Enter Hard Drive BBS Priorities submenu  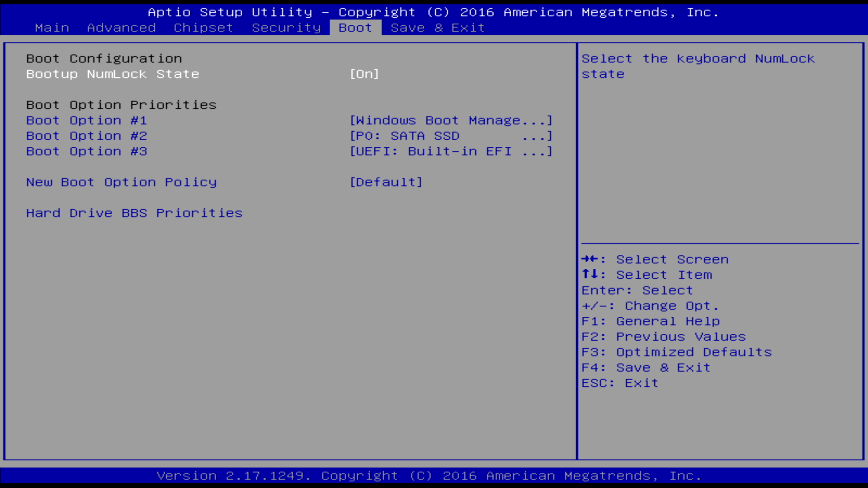[x=134, y=213]
